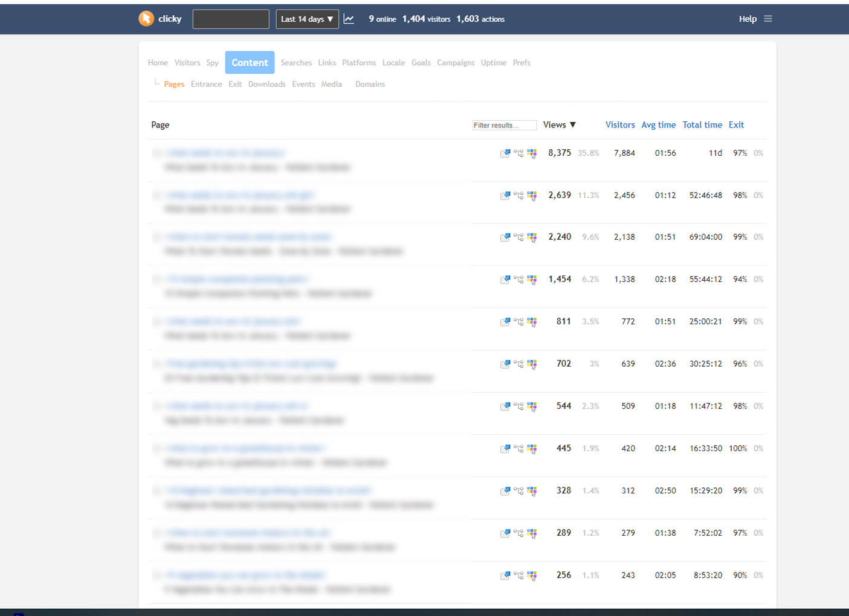The image size is (849, 616).
Task: Sort by the Avg time column link
Action: coord(658,125)
